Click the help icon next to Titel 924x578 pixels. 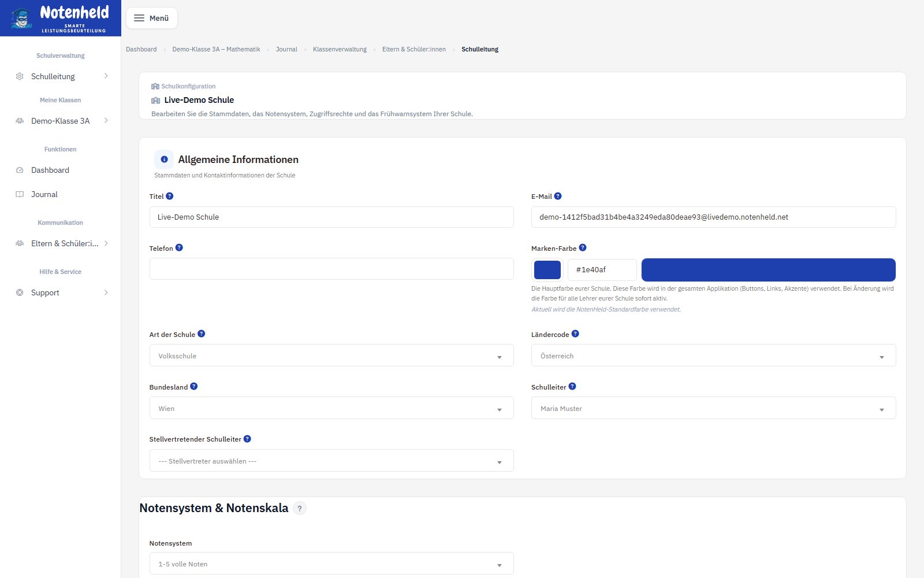point(169,196)
